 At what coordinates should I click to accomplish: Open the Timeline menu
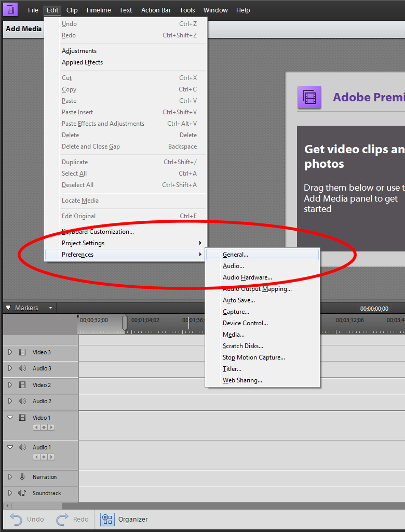tap(98, 10)
